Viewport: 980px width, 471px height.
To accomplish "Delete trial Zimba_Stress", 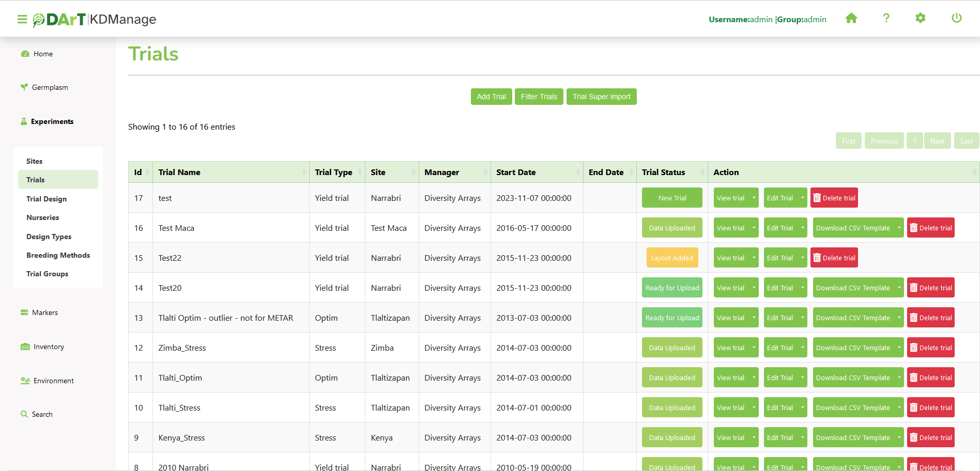I will [x=930, y=348].
